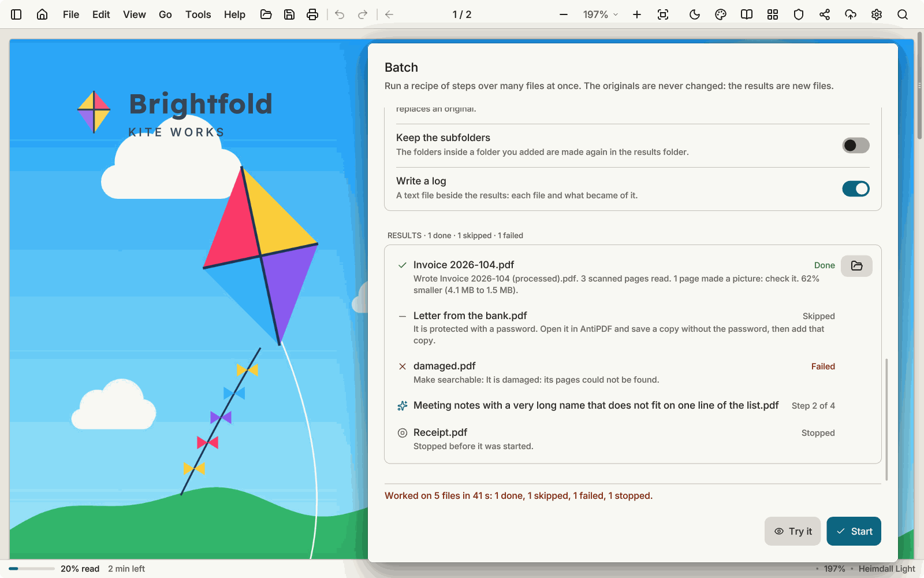This screenshot has height=578, width=924.
Task: Open the theme palette icon
Action: pos(721,14)
